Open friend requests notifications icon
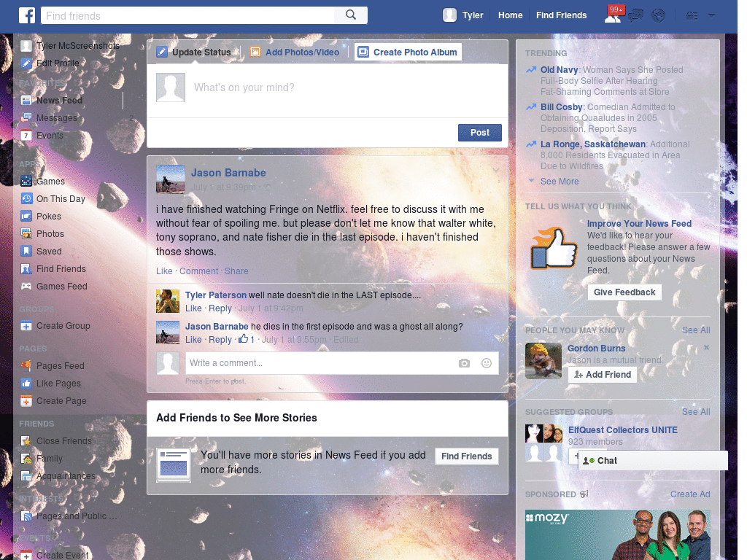This screenshot has width=747, height=560. point(613,16)
